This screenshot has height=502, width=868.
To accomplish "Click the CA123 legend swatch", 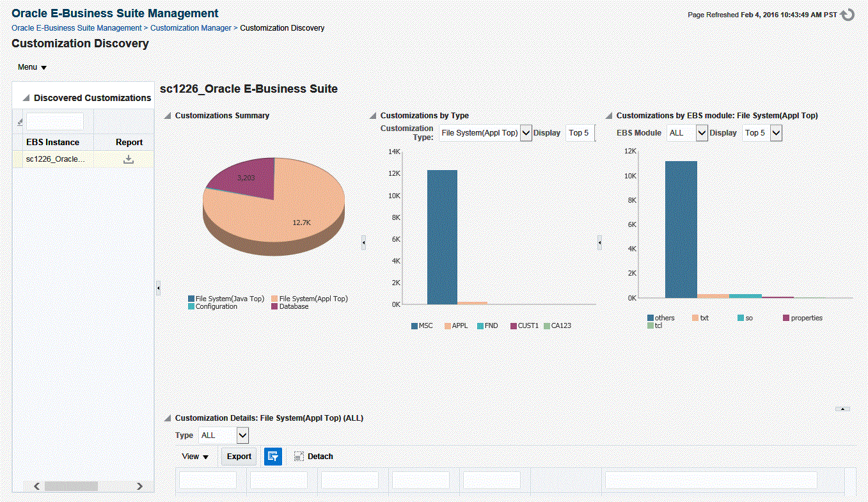I will 547,326.
